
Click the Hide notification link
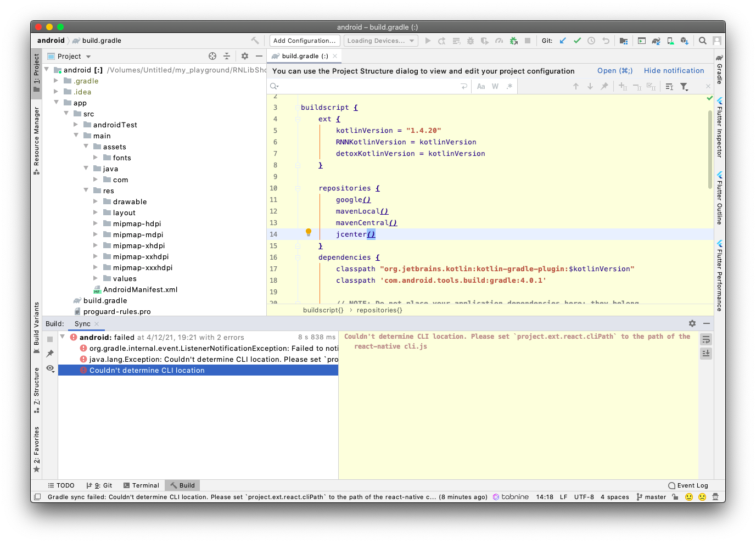[x=674, y=71]
